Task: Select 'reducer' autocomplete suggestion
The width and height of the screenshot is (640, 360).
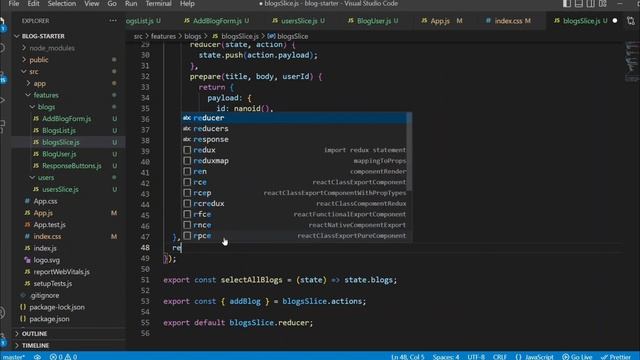Action: tap(294, 118)
